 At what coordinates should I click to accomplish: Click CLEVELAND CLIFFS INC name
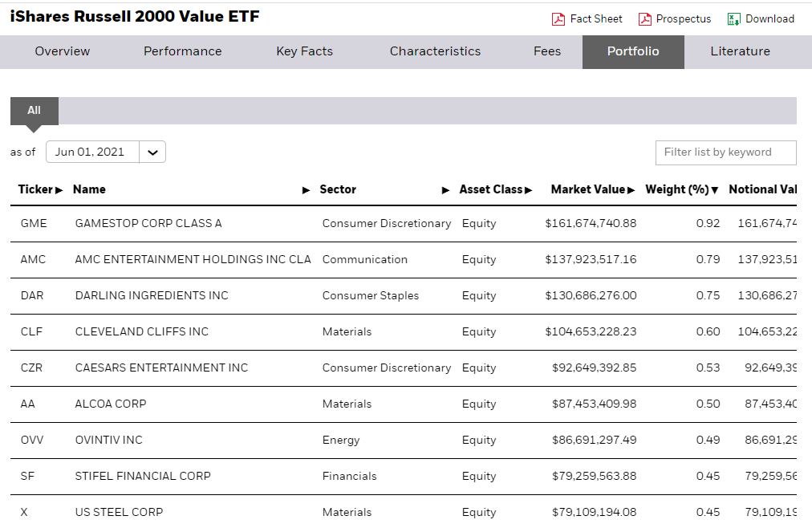point(142,332)
